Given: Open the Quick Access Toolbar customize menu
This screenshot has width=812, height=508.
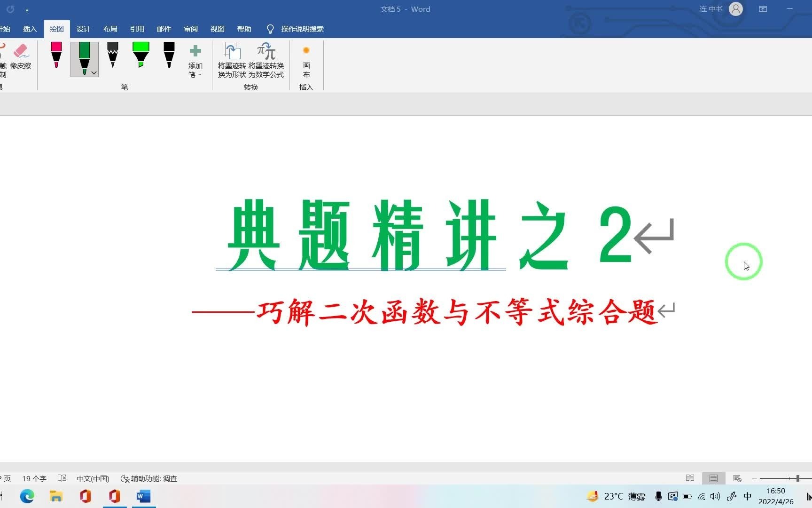Looking at the screenshot, I should pos(27,9).
